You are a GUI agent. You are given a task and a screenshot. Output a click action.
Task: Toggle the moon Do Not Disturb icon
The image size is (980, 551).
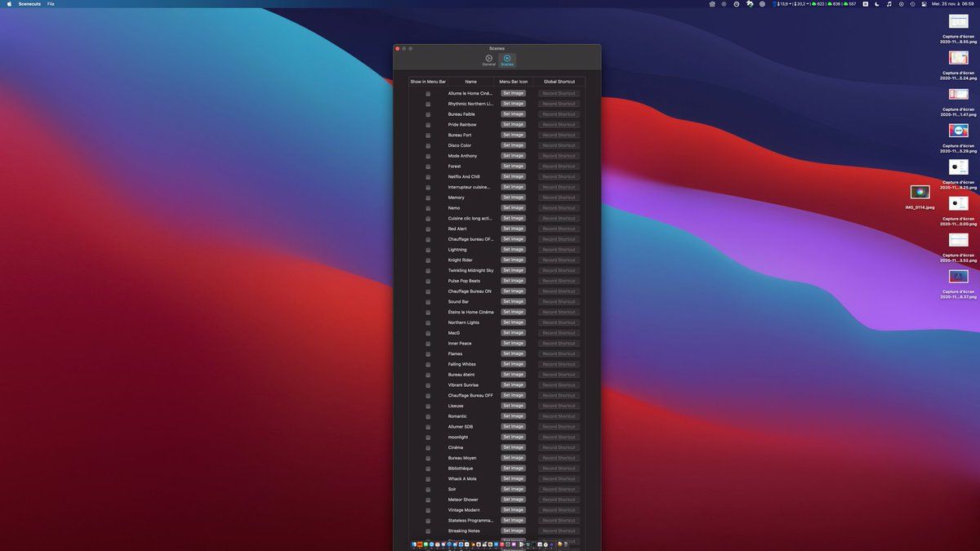(877, 4)
